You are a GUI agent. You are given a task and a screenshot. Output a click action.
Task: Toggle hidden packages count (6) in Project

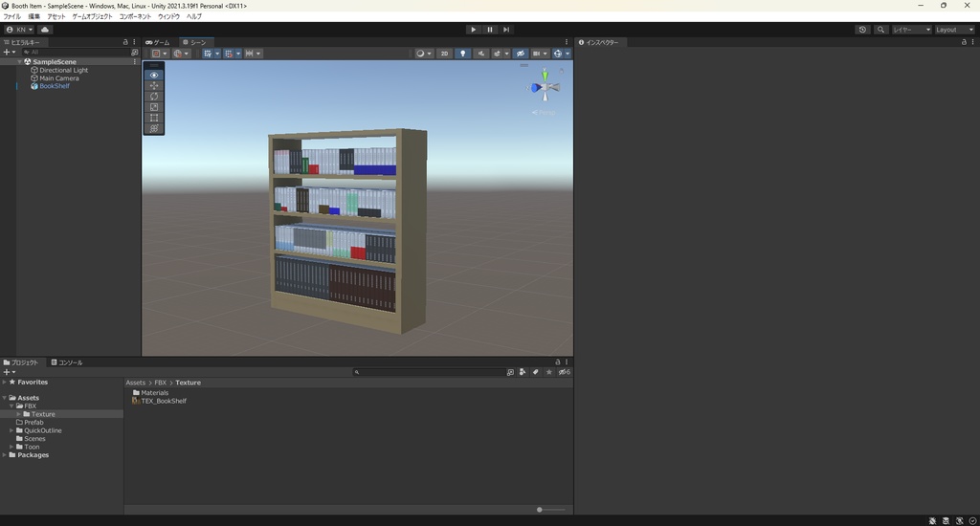point(565,372)
